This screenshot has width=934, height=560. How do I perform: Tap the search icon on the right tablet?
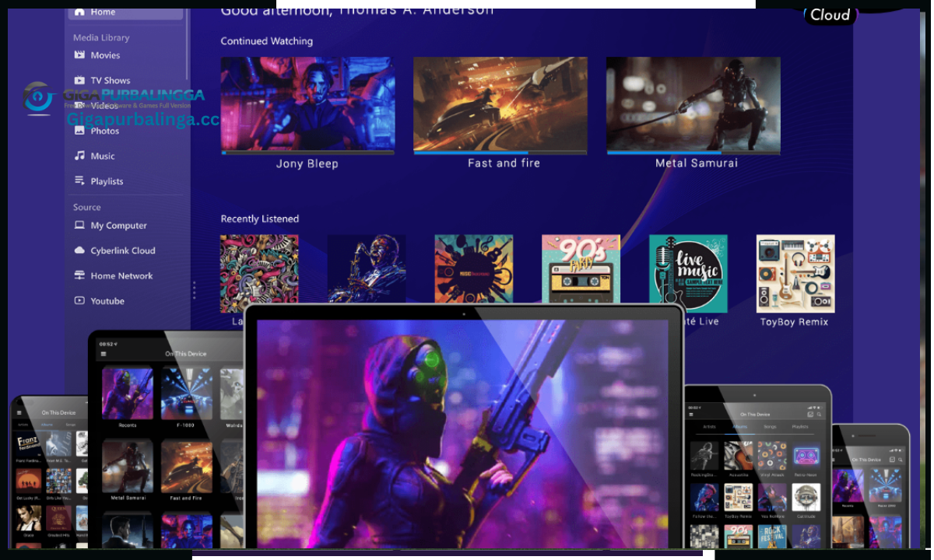[819, 415]
